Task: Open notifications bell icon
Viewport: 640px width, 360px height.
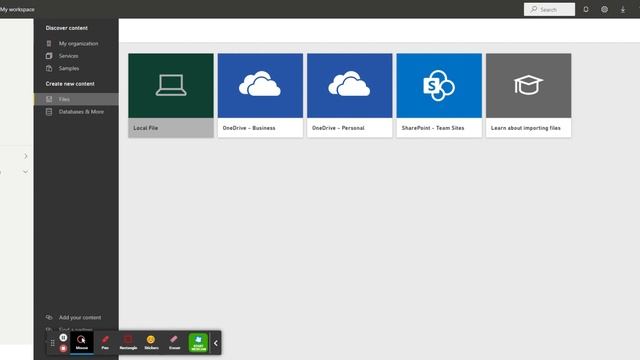Action: coord(586,9)
